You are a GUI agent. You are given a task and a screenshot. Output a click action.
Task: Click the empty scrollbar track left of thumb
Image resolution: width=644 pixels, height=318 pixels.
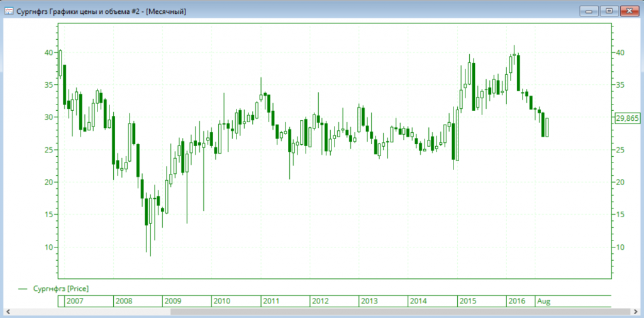pyautogui.click(x=88, y=312)
